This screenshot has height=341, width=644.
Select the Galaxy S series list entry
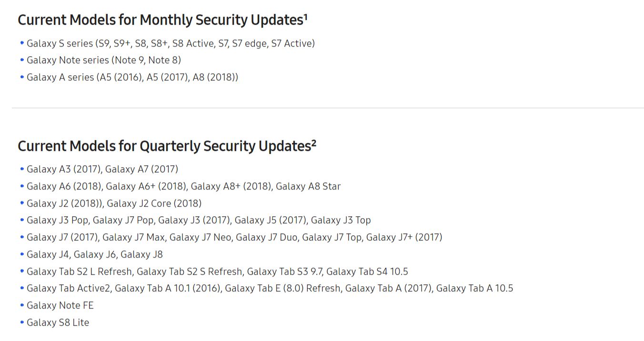(x=171, y=43)
